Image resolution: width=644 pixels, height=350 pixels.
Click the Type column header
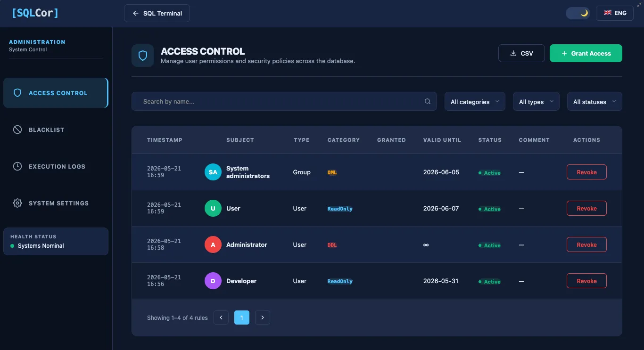(302, 140)
